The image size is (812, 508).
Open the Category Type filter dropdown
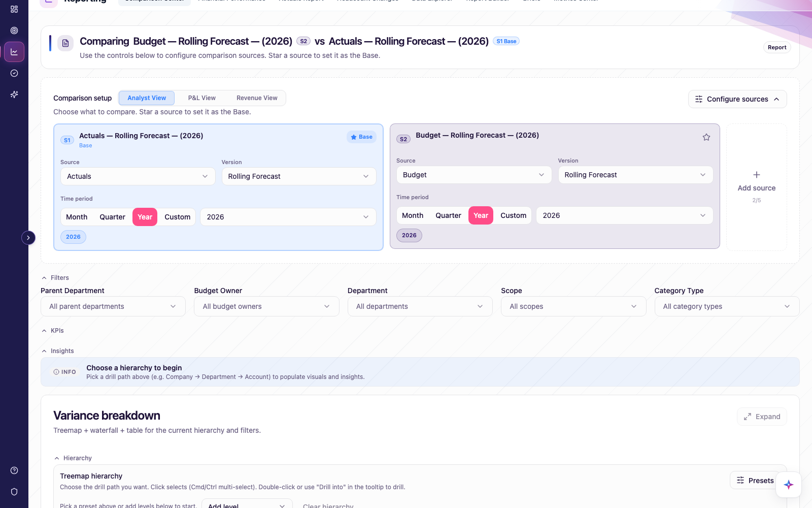[727, 306]
